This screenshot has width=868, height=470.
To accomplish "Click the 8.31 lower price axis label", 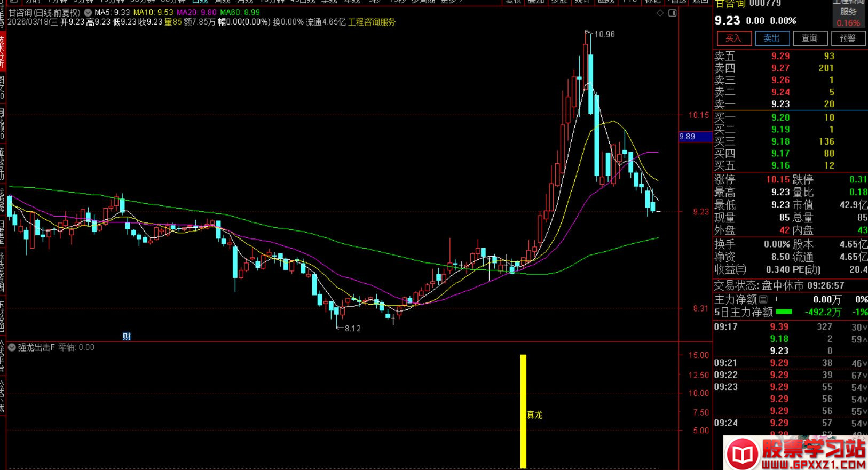I will [x=701, y=308].
